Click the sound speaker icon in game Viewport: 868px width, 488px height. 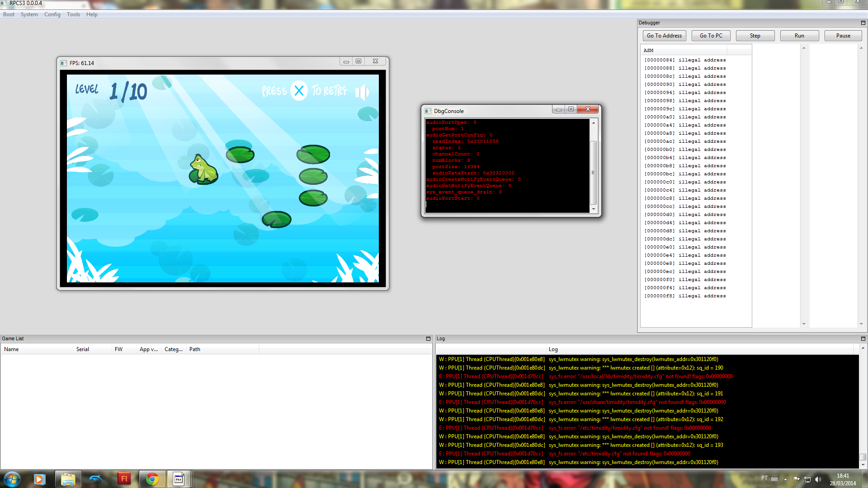pos(362,92)
